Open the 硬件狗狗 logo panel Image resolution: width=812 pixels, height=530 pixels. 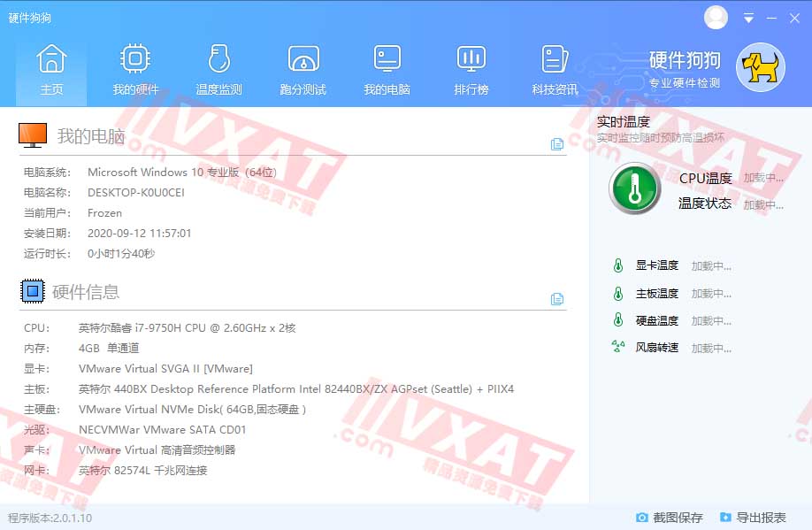762,66
